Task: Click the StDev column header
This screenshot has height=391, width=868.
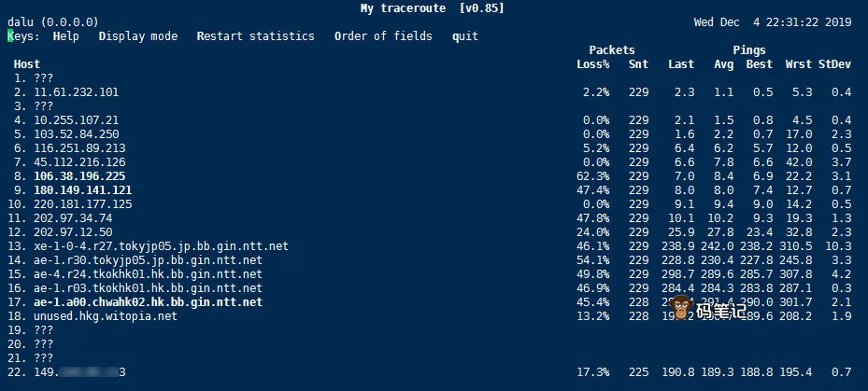Action: (x=834, y=63)
